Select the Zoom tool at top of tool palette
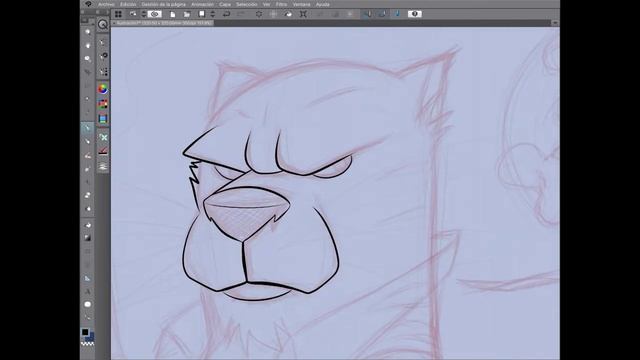This screenshot has height=360, width=640. (87, 31)
